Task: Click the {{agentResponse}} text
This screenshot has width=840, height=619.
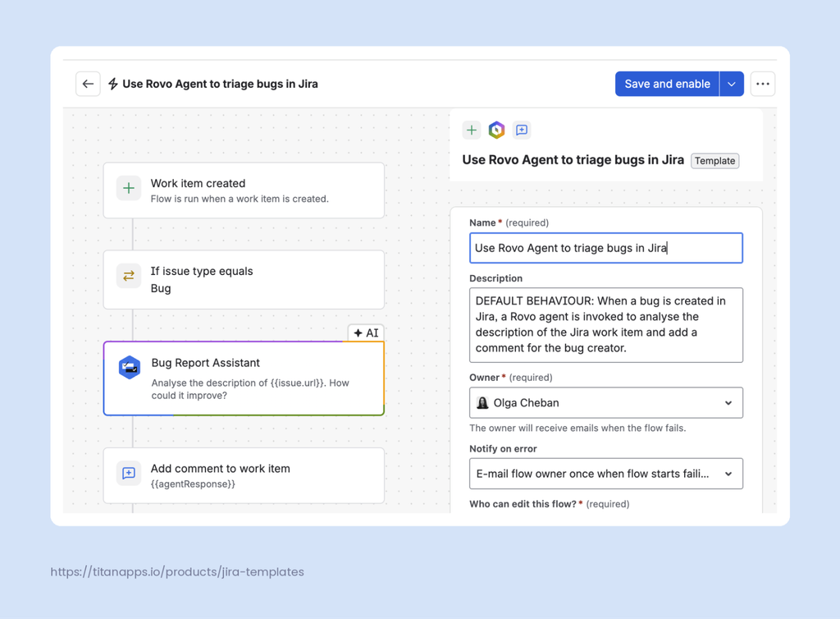Action: [193, 484]
